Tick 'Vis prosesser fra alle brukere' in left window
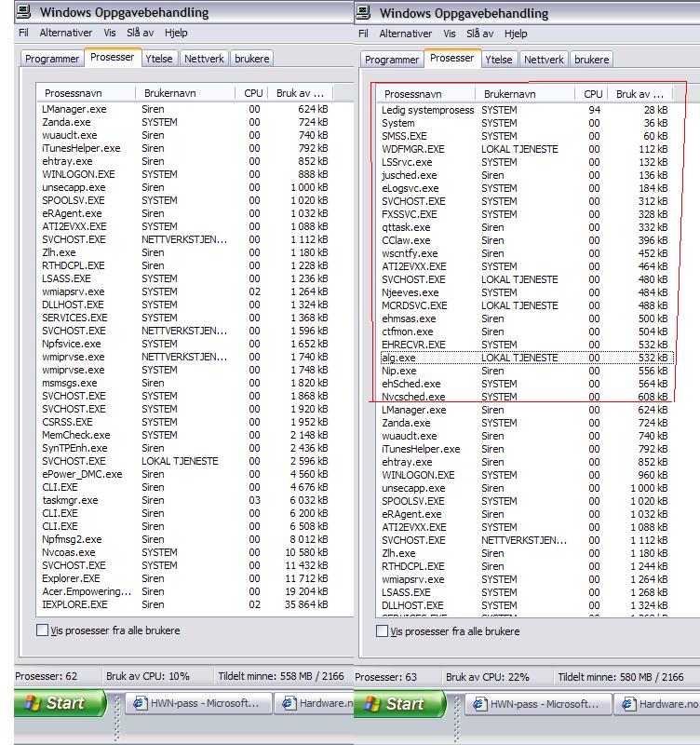 tap(42, 630)
